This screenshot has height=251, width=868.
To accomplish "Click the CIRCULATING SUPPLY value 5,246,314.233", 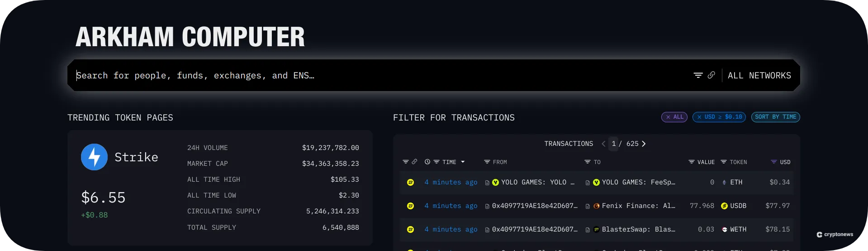I will pos(332,211).
